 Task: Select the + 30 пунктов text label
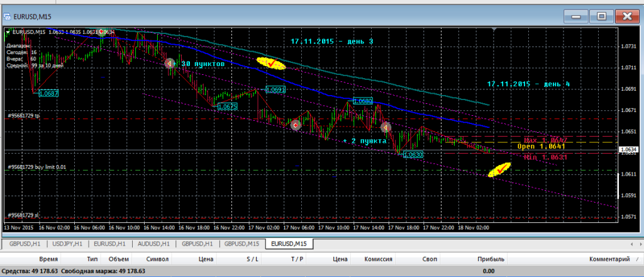(199, 64)
